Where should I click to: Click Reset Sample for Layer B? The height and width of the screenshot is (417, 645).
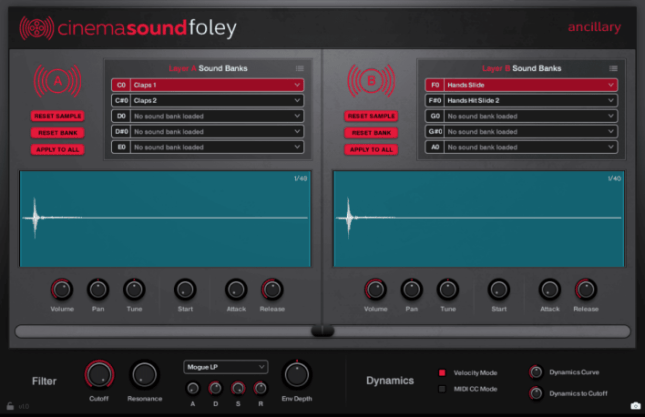(371, 116)
